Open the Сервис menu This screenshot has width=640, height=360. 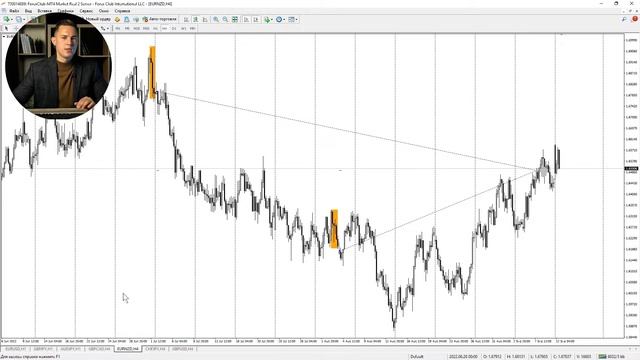click(x=86, y=11)
